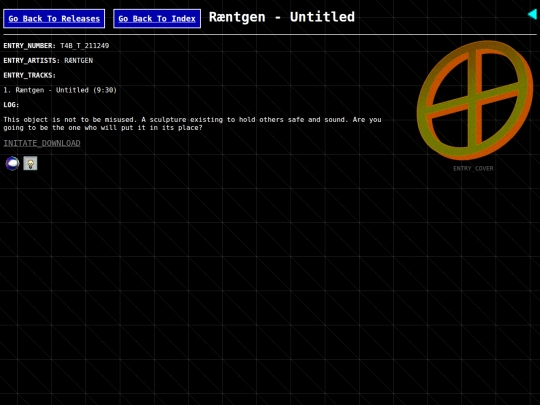Click the Go Back To Releases button
Screen dimensions: 540x405
54,19
